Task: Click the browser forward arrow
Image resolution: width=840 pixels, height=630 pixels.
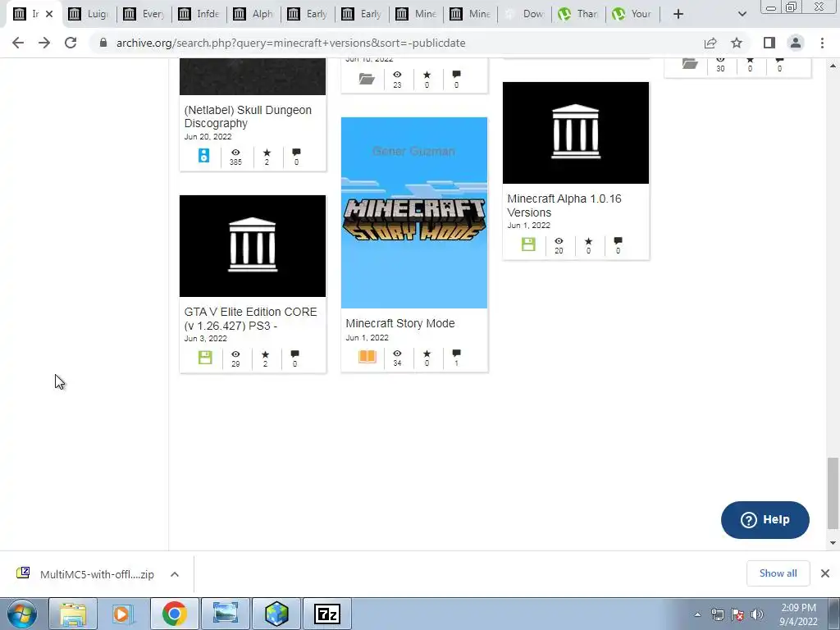Action: tap(44, 43)
